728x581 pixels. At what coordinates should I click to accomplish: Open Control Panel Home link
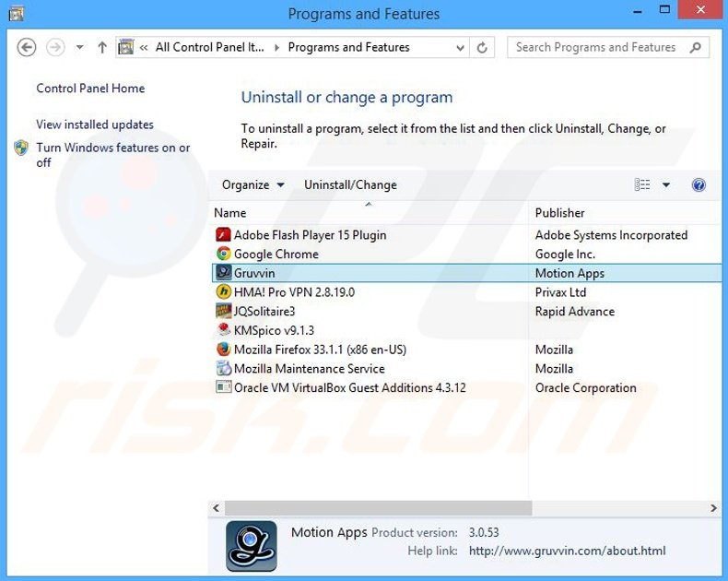(90, 89)
